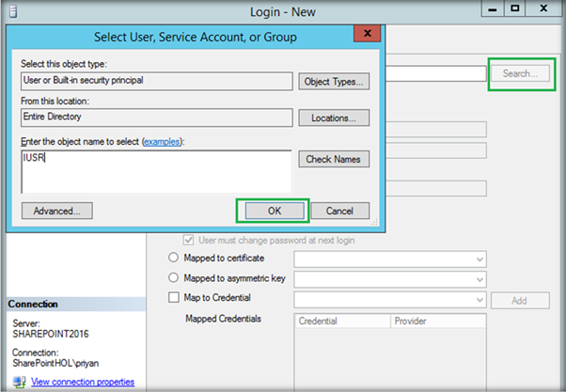Click login name field in Login window
The image size is (566, 392).
coord(435,73)
